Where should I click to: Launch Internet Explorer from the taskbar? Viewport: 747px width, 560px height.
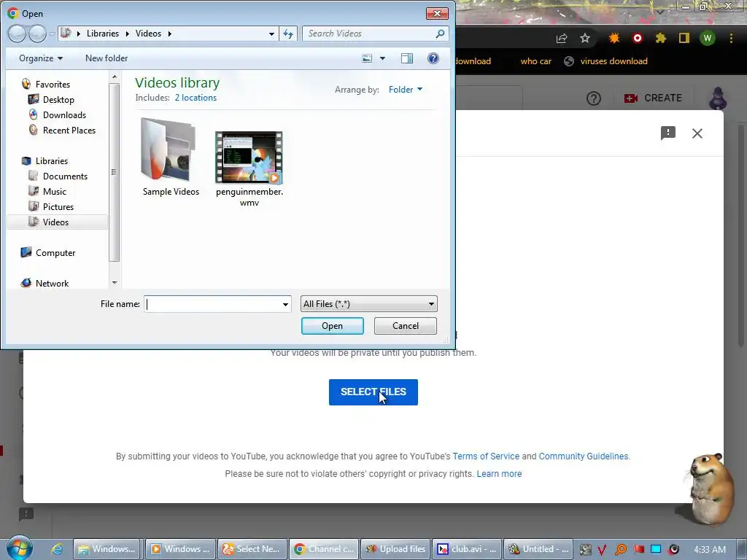[57, 549]
